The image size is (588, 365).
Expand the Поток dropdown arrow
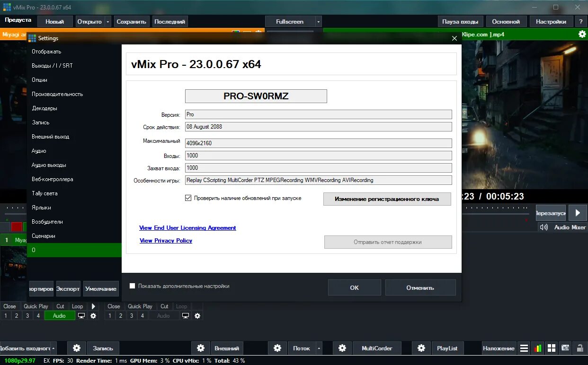tap(319, 348)
